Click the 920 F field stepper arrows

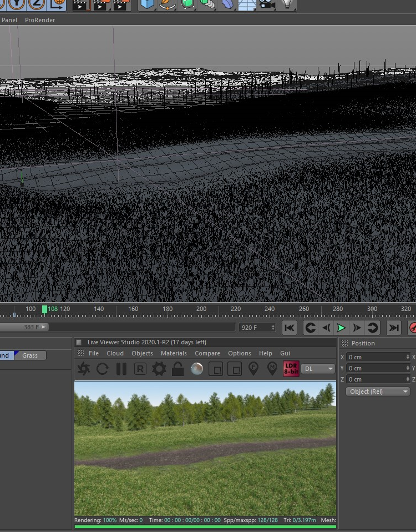coord(273,328)
